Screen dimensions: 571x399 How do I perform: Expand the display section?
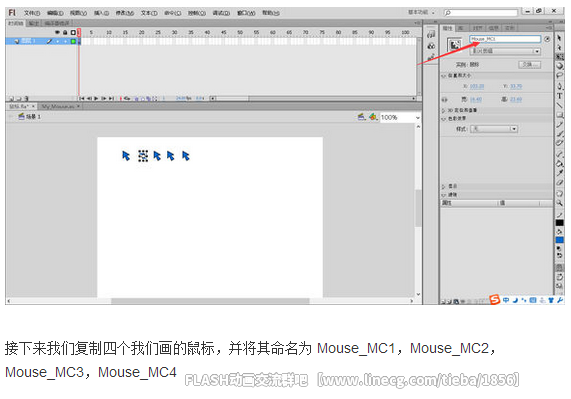444,186
